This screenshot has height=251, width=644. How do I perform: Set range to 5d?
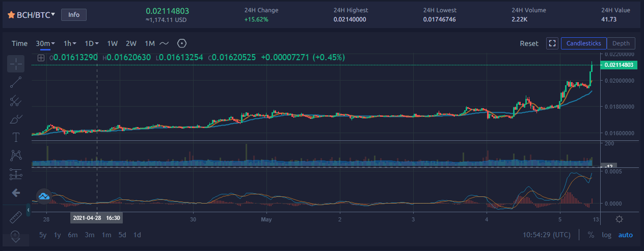(122, 235)
